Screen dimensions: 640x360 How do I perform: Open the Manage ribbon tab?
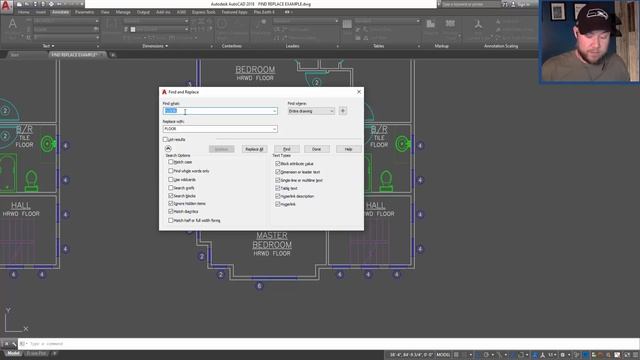[x=123, y=12]
